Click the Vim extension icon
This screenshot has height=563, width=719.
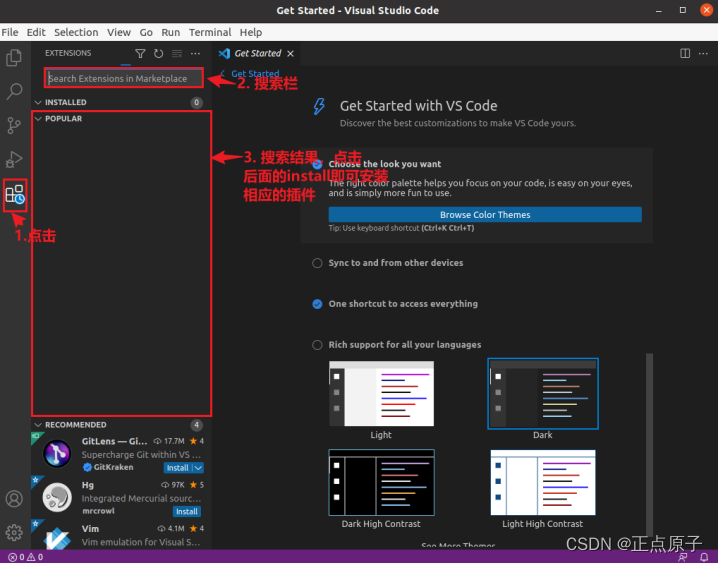[x=57, y=538]
